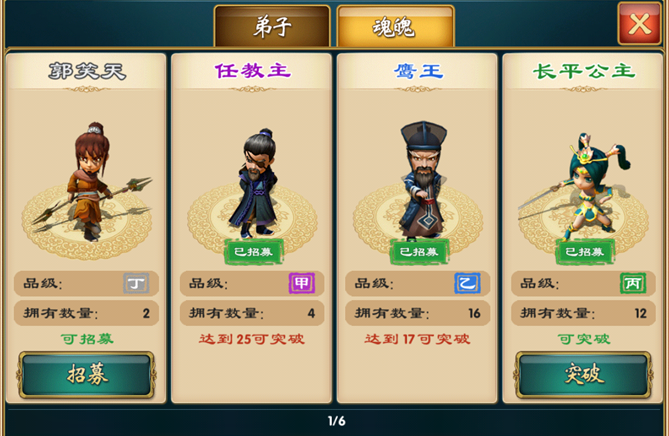Click the 达到25可突破 text for 任教主

point(252,339)
